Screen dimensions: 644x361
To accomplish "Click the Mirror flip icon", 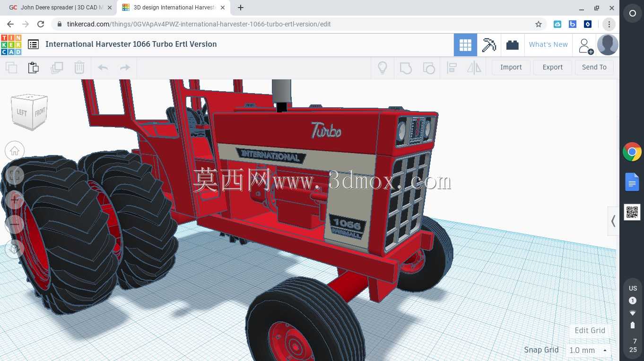I will [x=474, y=68].
